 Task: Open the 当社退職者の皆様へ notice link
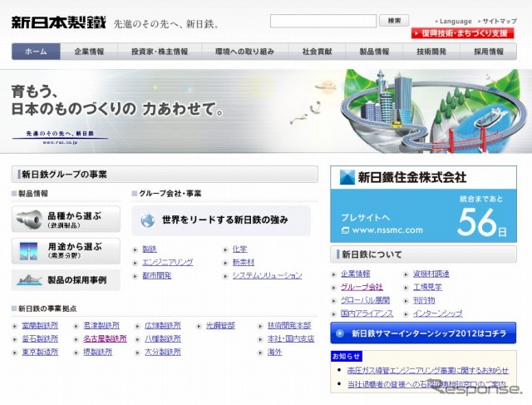coord(426,384)
